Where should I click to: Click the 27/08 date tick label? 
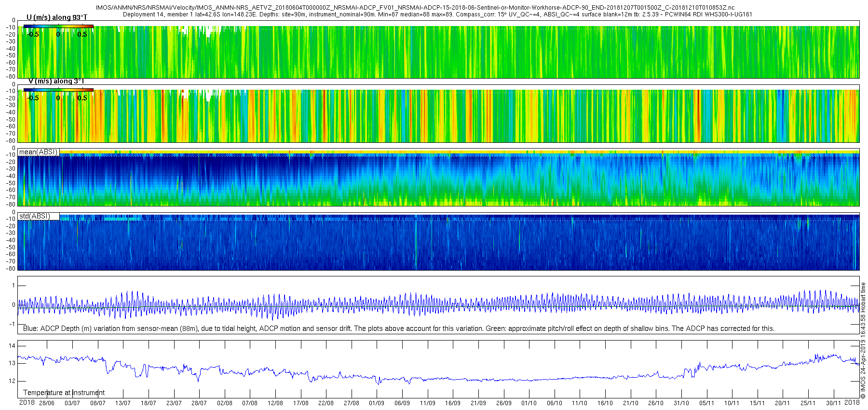point(351,403)
